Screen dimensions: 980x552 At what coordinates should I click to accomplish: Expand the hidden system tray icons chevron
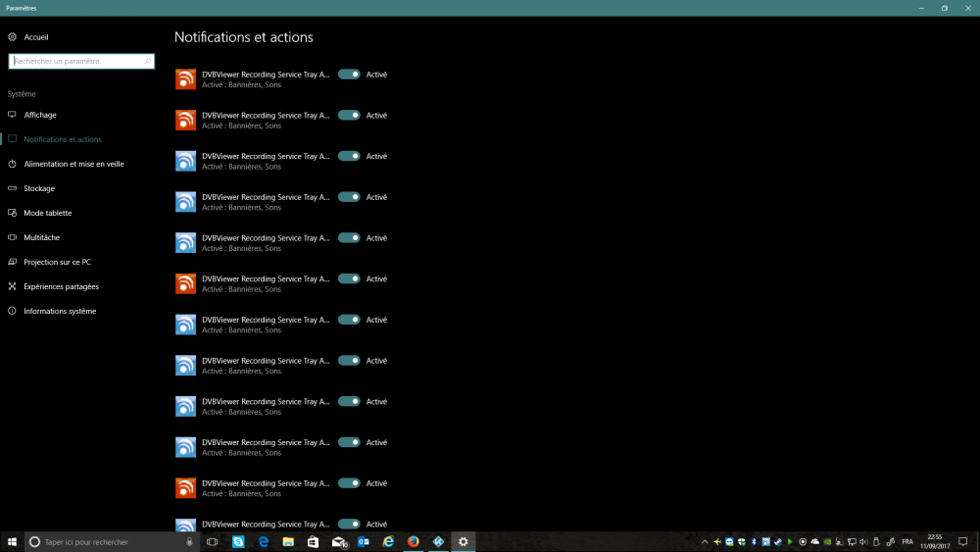pyautogui.click(x=705, y=541)
